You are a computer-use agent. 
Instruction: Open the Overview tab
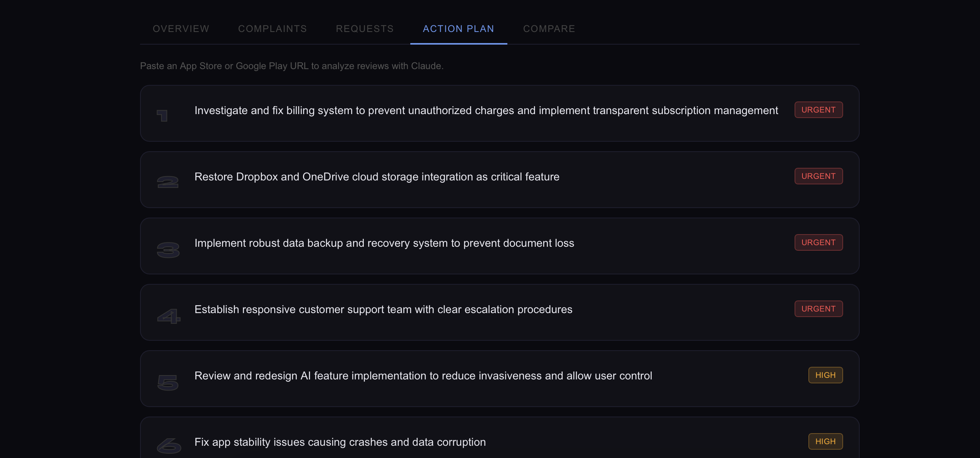point(181,29)
